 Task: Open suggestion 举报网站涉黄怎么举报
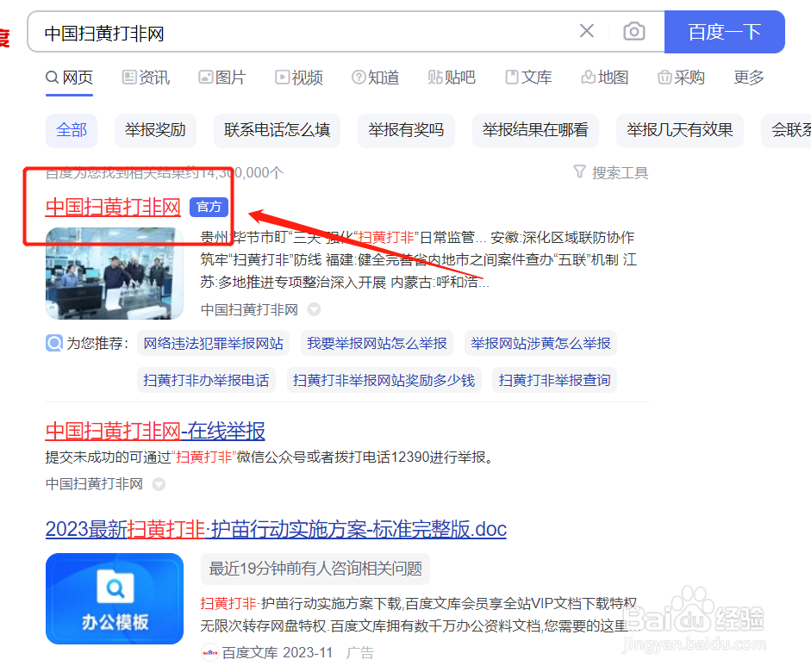540,343
